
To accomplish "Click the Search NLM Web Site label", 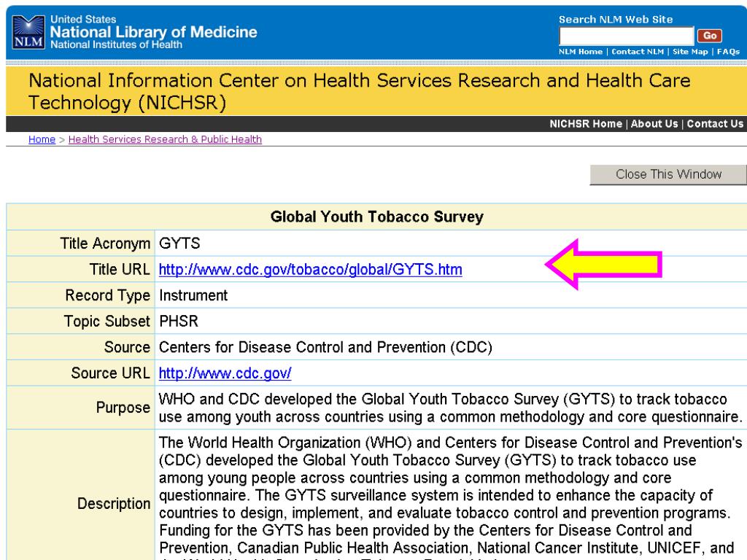I will pyautogui.click(x=616, y=20).
